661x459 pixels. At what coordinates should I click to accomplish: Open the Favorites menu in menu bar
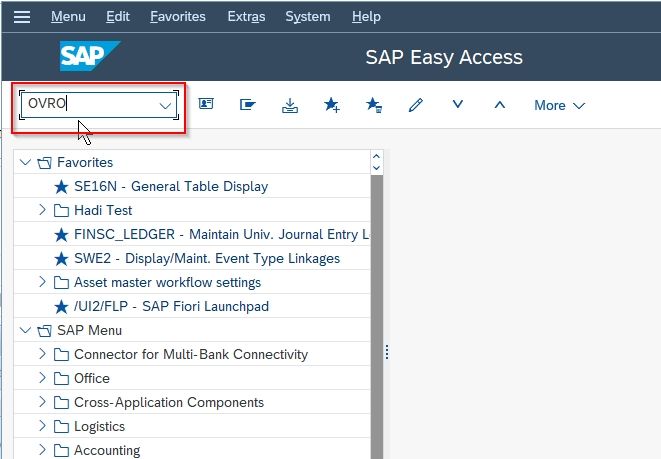[178, 16]
